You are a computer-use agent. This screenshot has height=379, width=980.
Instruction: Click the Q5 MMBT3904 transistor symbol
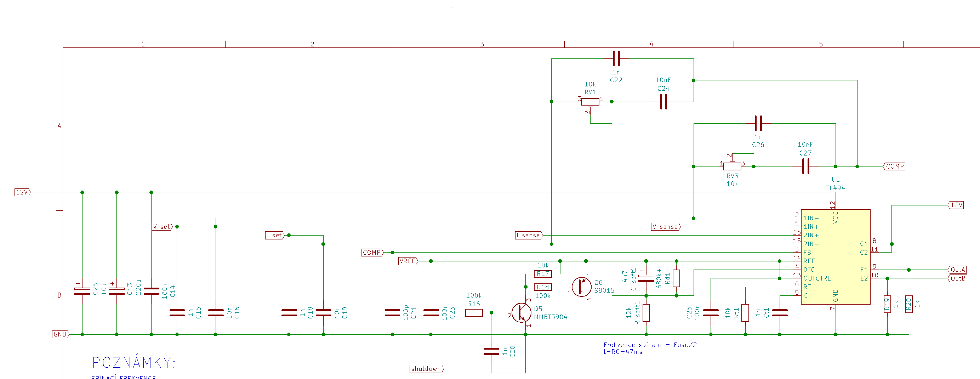(x=521, y=313)
